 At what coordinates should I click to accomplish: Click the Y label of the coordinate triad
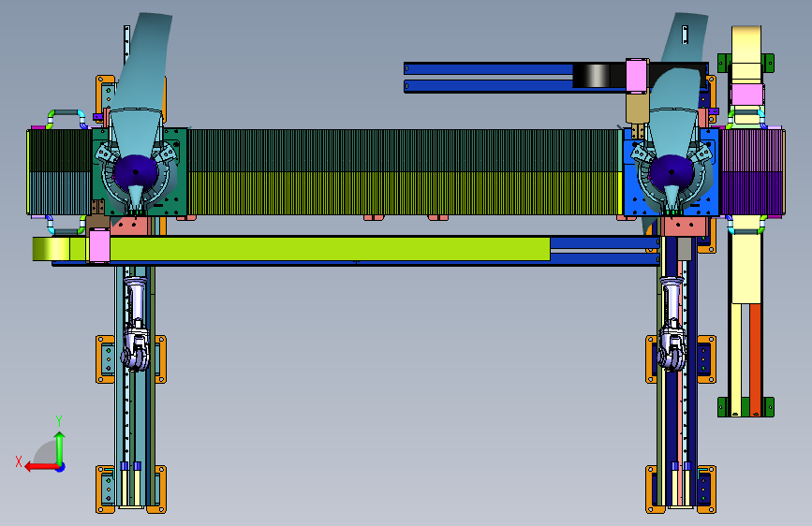point(59,421)
